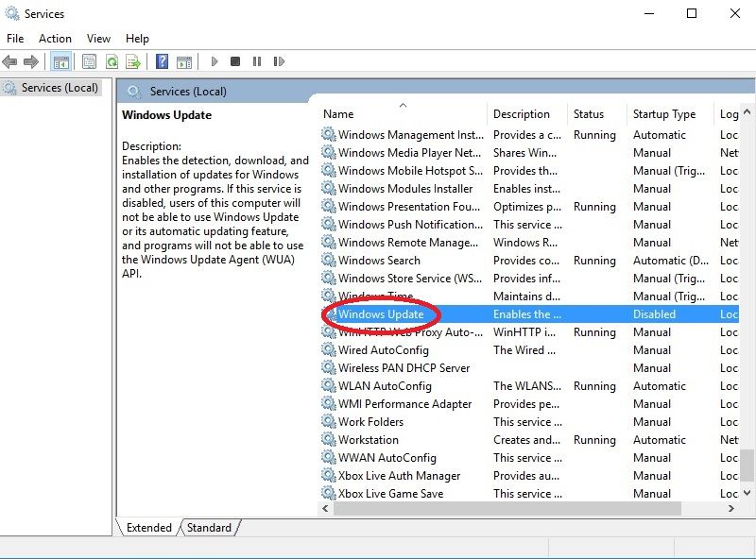Screen dimensions: 756x559
Task: Click the Stop Service square icon
Action: (235, 61)
